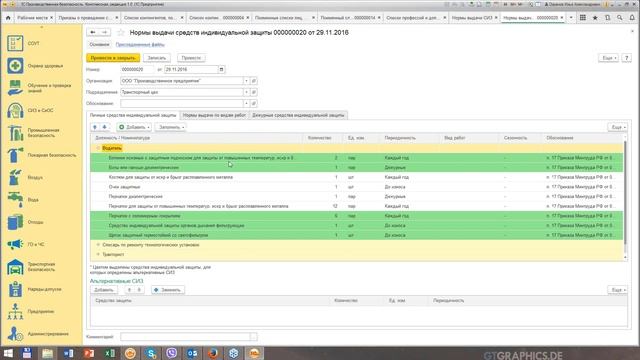This screenshot has height=360, width=640.
Task: Expand Слесарь по ремонту технологических установок
Action: pos(98,245)
